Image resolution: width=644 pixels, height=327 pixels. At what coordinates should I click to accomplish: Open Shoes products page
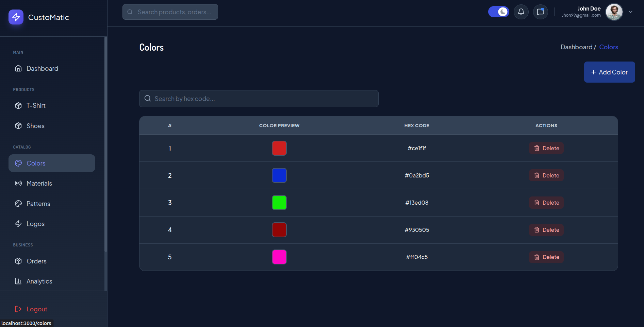click(x=52, y=126)
